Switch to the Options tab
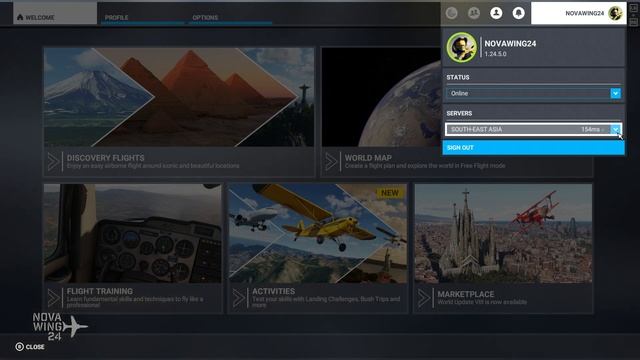This screenshot has width=640, height=360. point(230,17)
